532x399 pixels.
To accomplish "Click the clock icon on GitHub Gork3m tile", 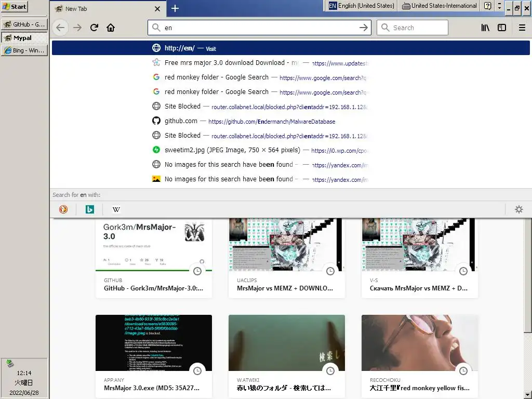I will click(x=197, y=271).
